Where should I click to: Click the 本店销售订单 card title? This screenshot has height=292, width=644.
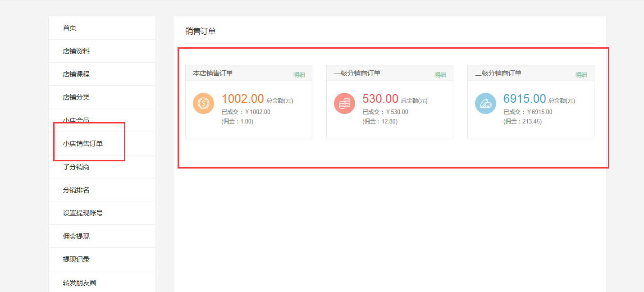(213, 73)
